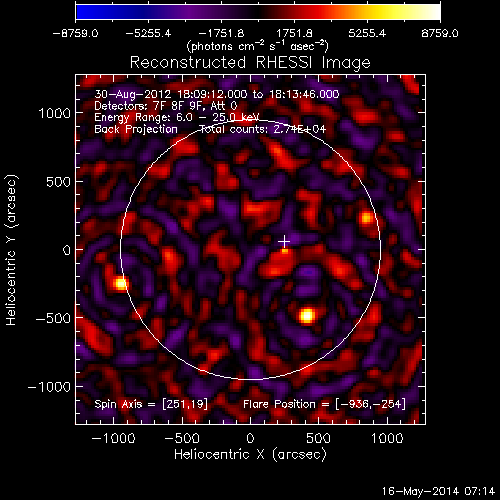Click the 0 tick label on the X axis

250,438
